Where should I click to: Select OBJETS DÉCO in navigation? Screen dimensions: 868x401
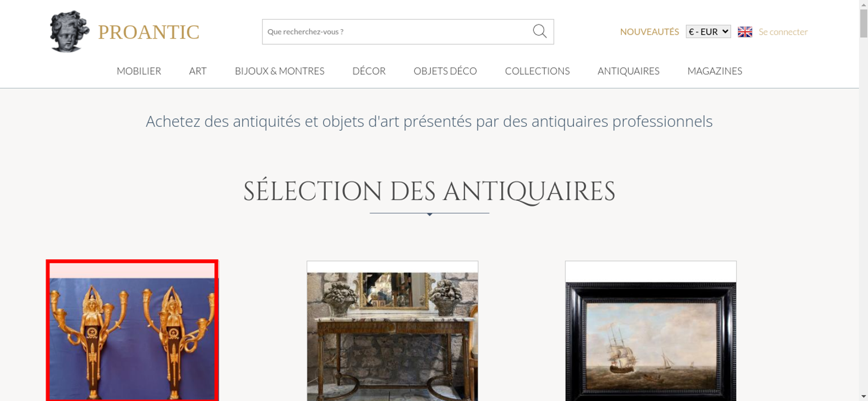click(x=445, y=71)
